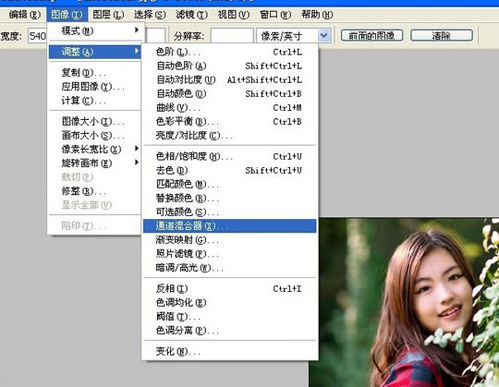Viewport: 499px width, 387px height.
Task: Click the 前面的图像 button
Action: click(x=372, y=35)
